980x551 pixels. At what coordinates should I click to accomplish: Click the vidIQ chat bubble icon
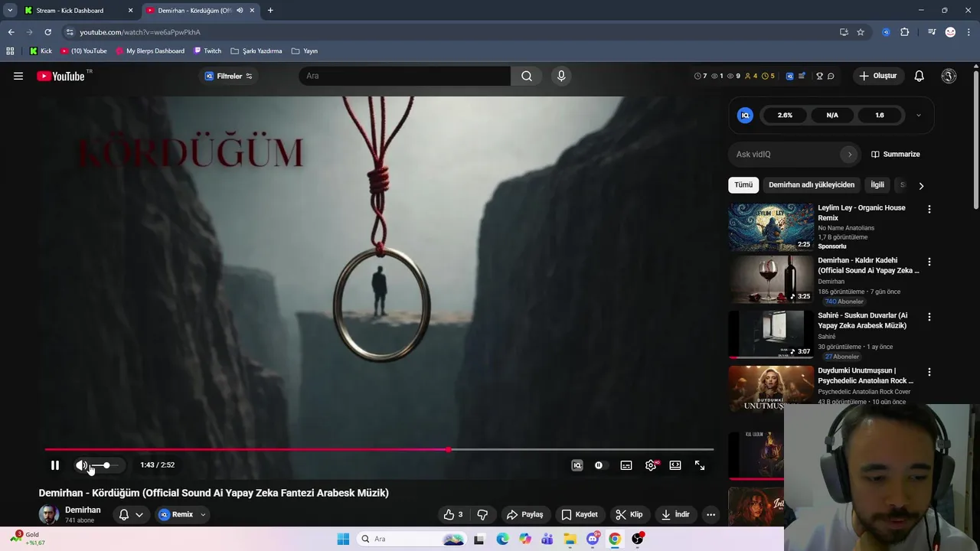831,76
